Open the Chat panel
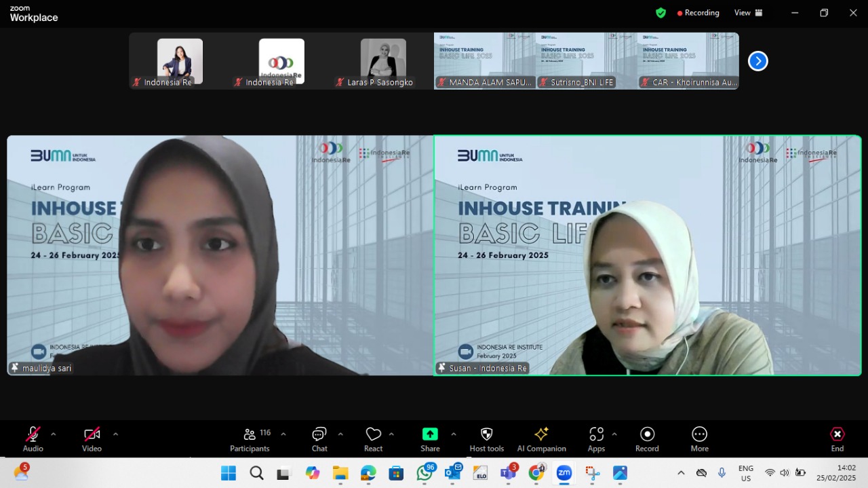The image size is (868, 488). tap(319, 439)
